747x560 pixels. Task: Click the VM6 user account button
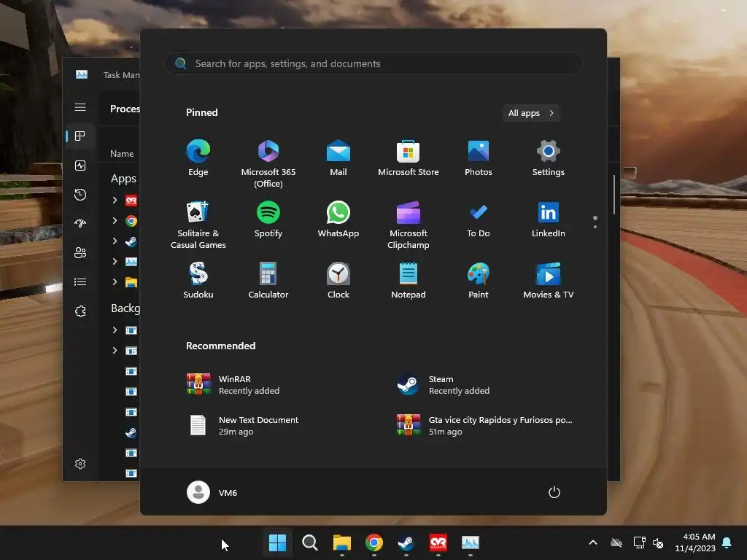tap(212, 492)
